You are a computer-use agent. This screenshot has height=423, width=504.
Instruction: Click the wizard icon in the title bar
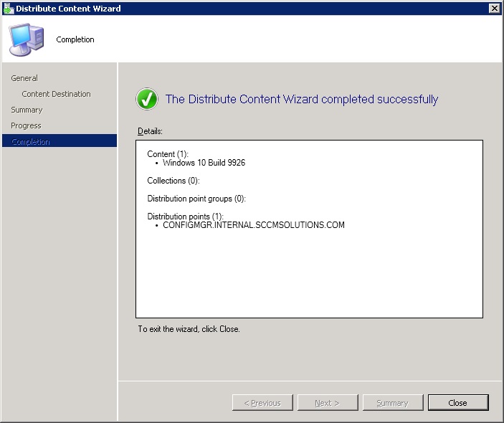(x=8, y=9)
